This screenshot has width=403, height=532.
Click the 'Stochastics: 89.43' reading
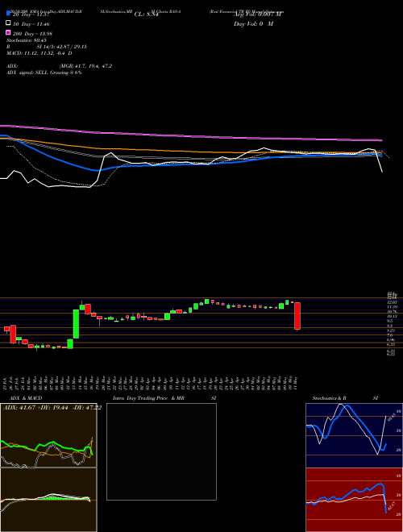(x=27, y=40)
